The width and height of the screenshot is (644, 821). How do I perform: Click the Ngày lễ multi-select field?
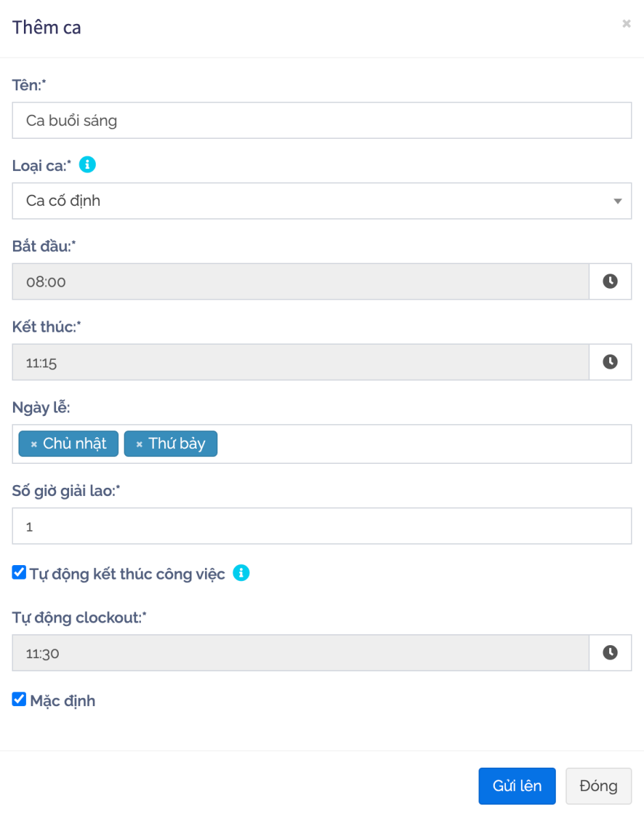(x=424, y=444)
